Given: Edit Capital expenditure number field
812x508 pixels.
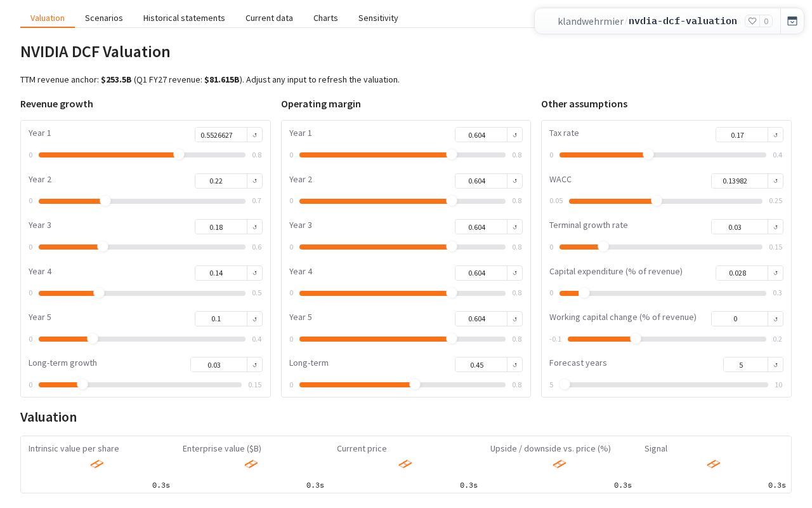Looking at the screenshot, I should click(x=742, y=273).
